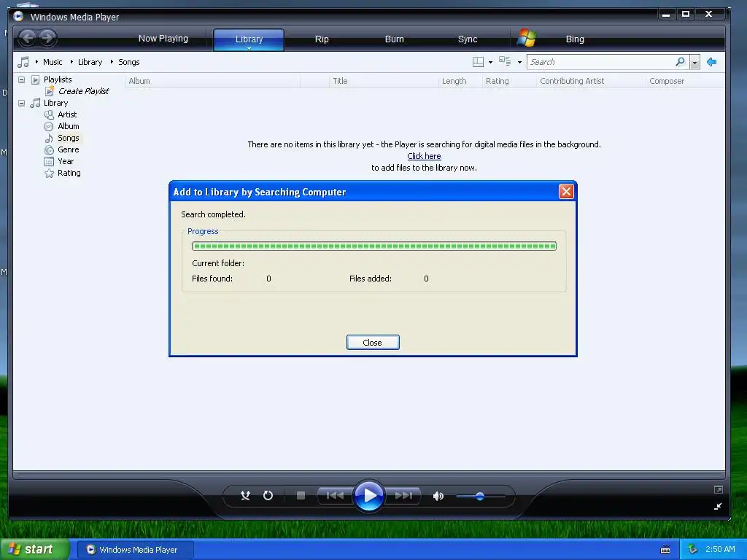Click the music note category icon
The height and width of the screenshot is (560, 747).
coord(23,62)
